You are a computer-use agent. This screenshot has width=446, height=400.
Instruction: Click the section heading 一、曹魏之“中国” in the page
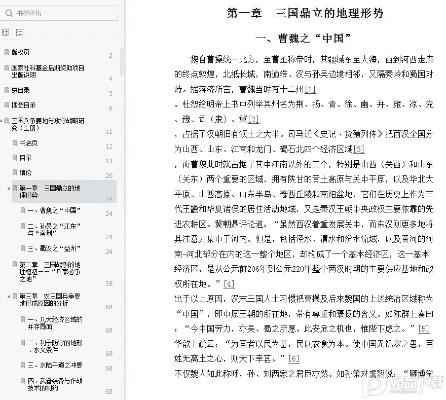[303, 38]
